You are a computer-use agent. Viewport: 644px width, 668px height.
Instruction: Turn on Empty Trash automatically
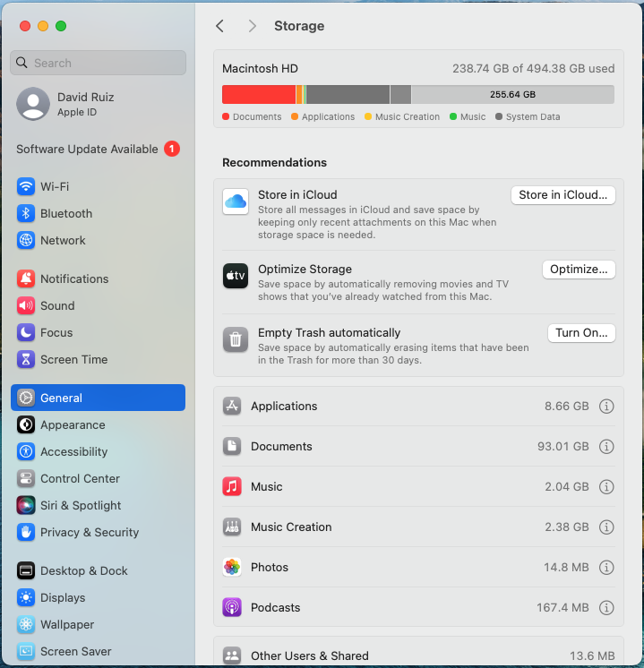click(x=581, y=333)
